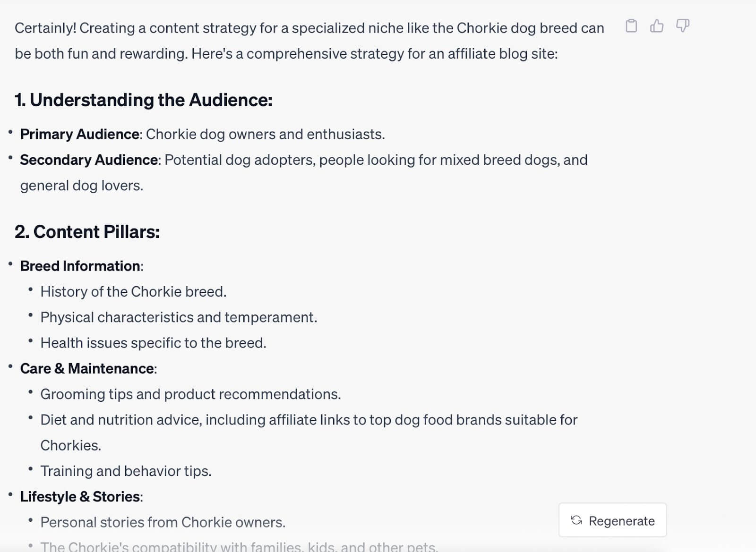756x552 pixels.
Task: Click the "Care & Maintenance" bullet label
Action: (x=87, y=368)
